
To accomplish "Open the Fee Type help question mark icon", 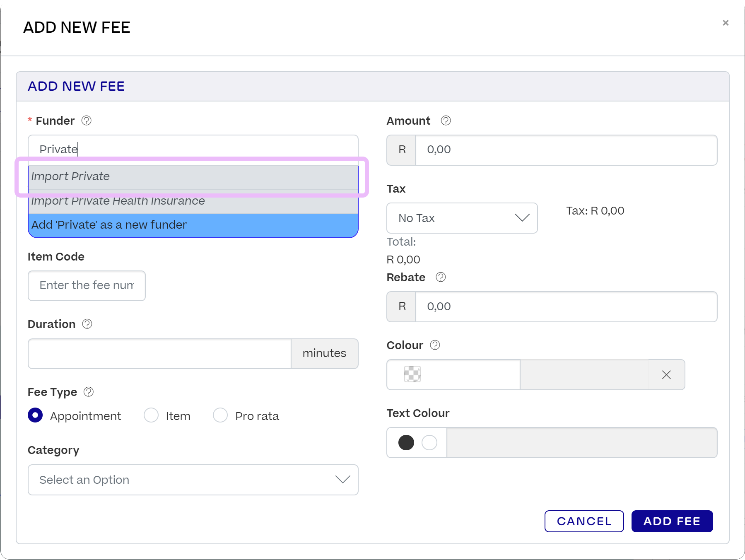I will point(89,392).
